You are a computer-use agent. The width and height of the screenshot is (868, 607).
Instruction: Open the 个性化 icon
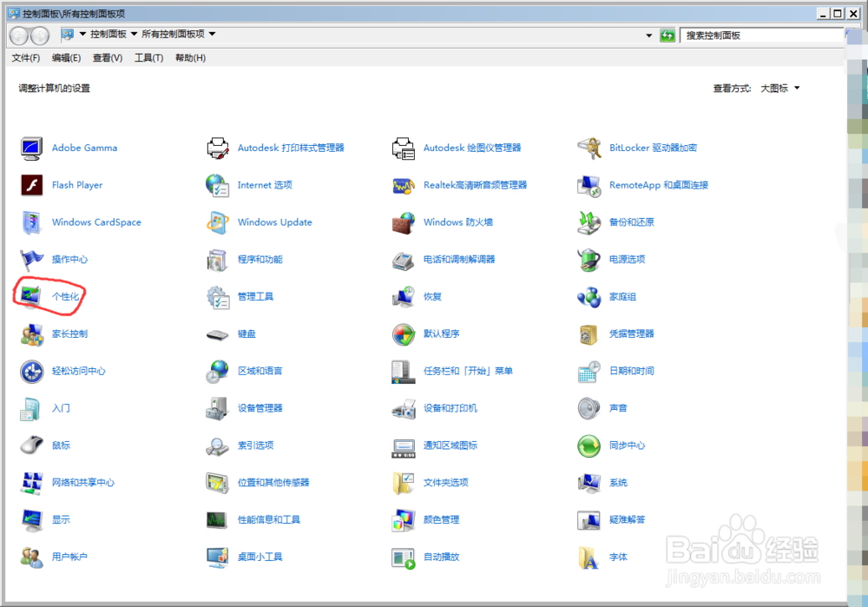[30, 296]
